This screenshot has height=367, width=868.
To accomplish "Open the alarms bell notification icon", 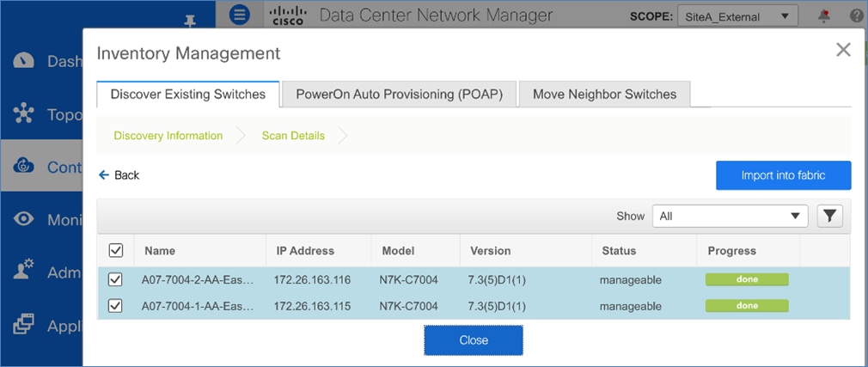I will 823,15.
